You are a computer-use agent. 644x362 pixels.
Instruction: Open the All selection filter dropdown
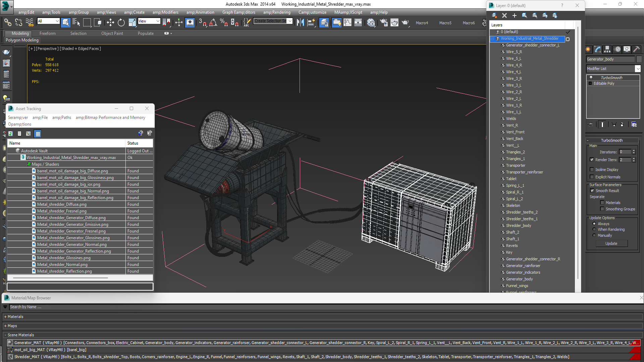[x=48, y=21]
